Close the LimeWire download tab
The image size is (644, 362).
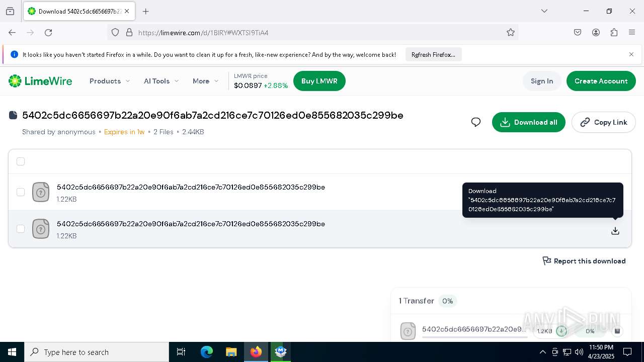click(127, 11)
